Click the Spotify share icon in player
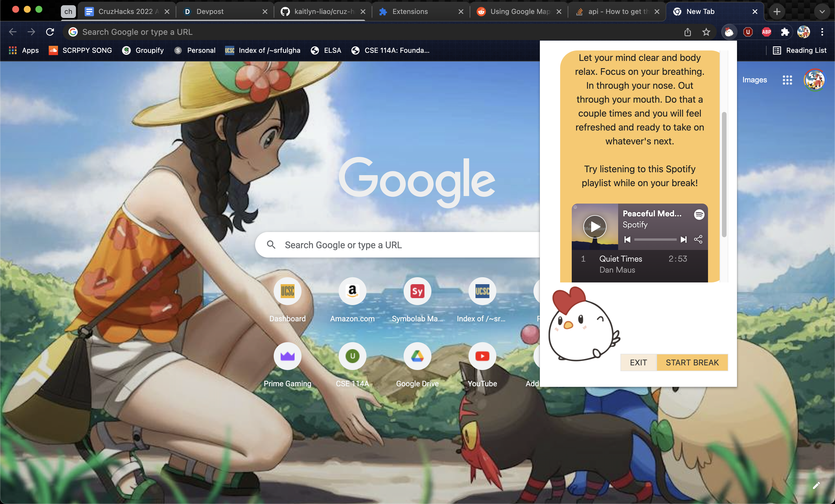The image size is (835, 504). click(698, 239)
